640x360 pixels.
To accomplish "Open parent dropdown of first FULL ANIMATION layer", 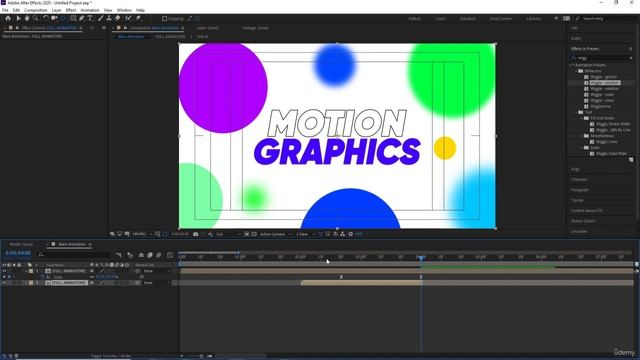I will coord(157,271).
